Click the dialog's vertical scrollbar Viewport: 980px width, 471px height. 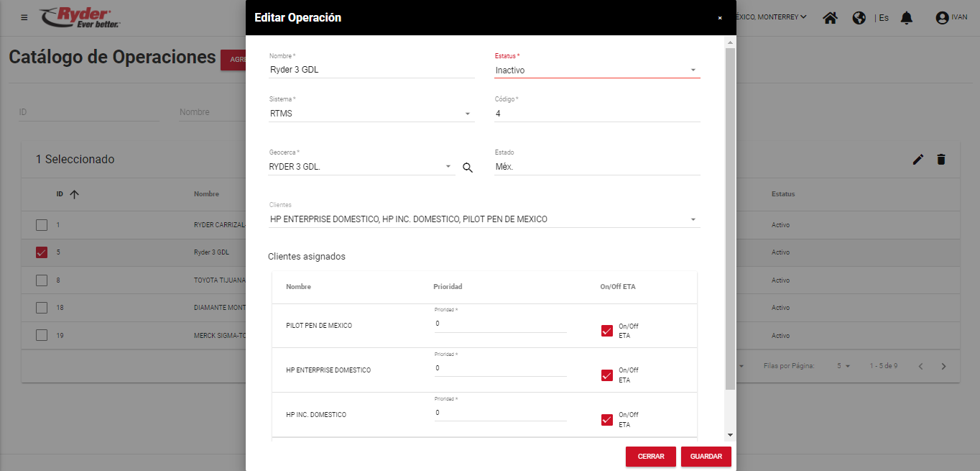pos(730,216)
